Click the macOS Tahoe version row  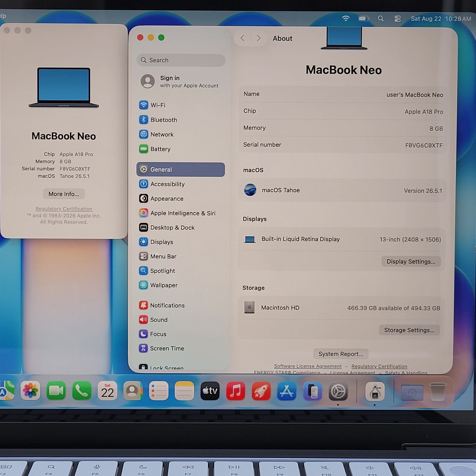343,190
